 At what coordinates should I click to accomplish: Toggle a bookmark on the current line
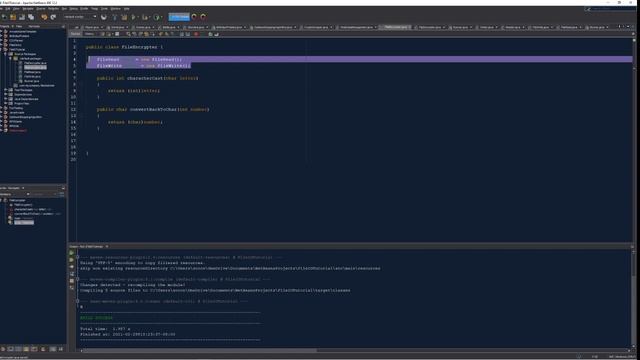click(173, 34)
